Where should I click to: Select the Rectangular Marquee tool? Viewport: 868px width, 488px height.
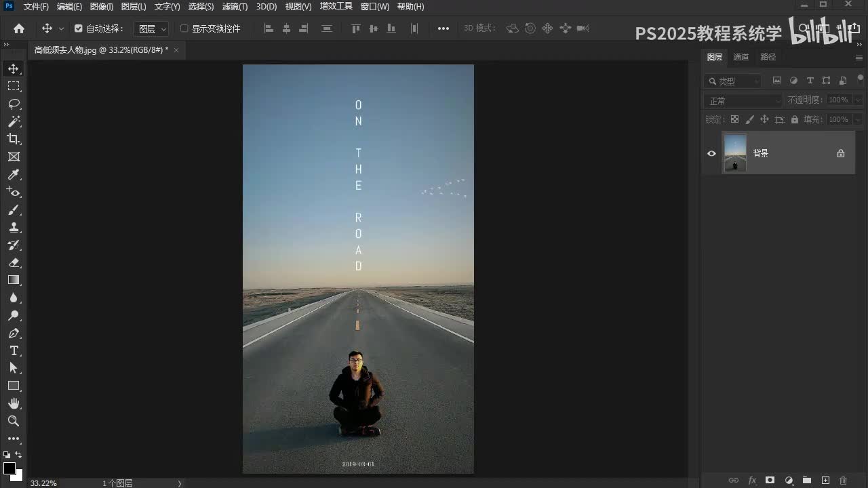[14, 86]
